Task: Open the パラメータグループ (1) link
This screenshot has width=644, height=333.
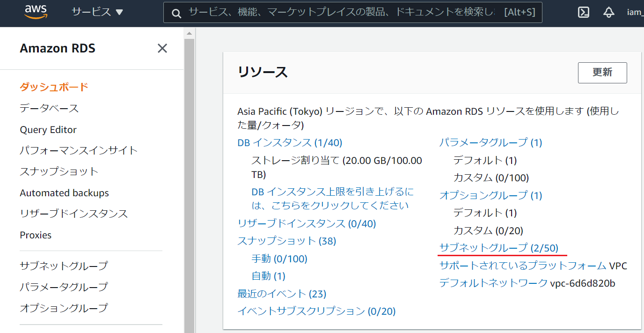Action: tap(490, 142)
